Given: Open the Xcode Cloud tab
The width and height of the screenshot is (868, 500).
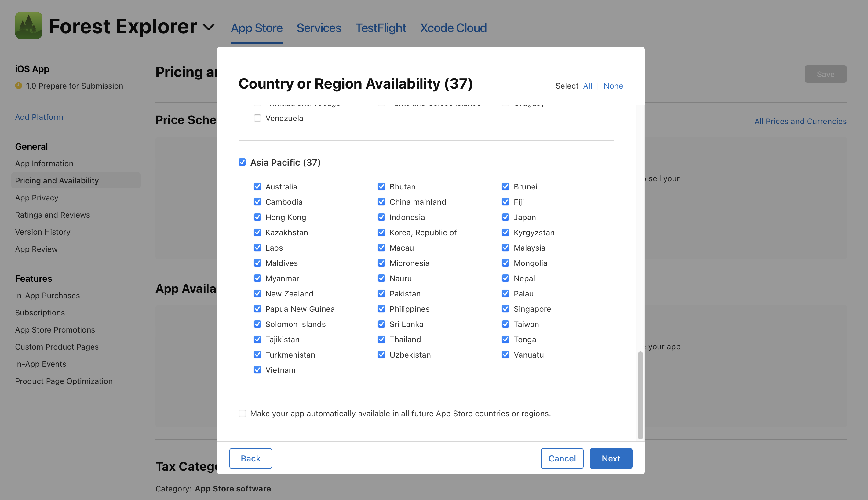Looking at the screenshot, I should [453, 28].
